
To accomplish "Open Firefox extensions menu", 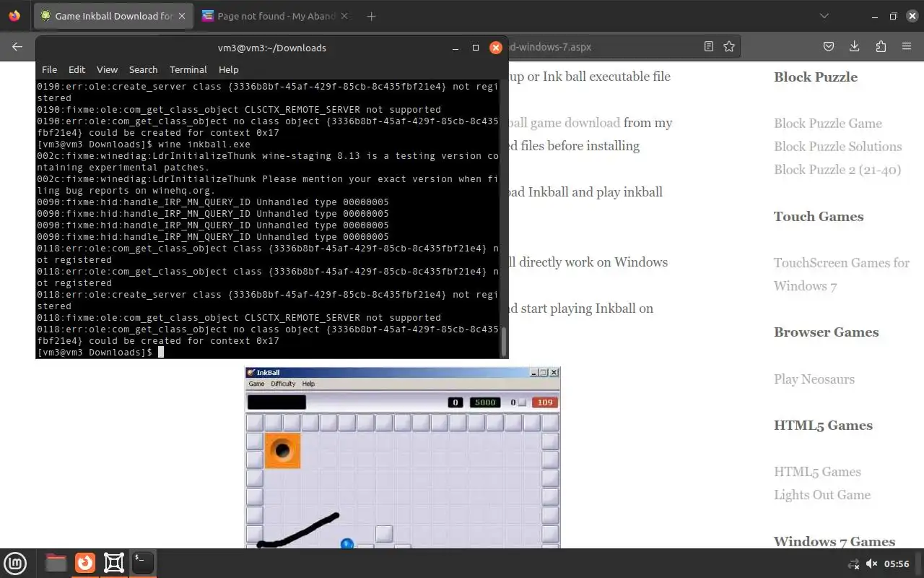I will pos(881,46).
